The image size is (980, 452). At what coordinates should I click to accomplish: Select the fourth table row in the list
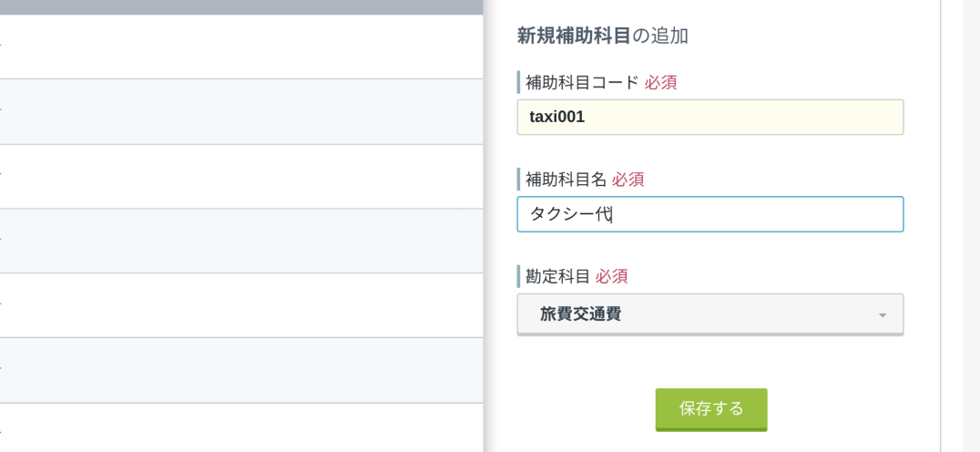(x=242, y=241)
